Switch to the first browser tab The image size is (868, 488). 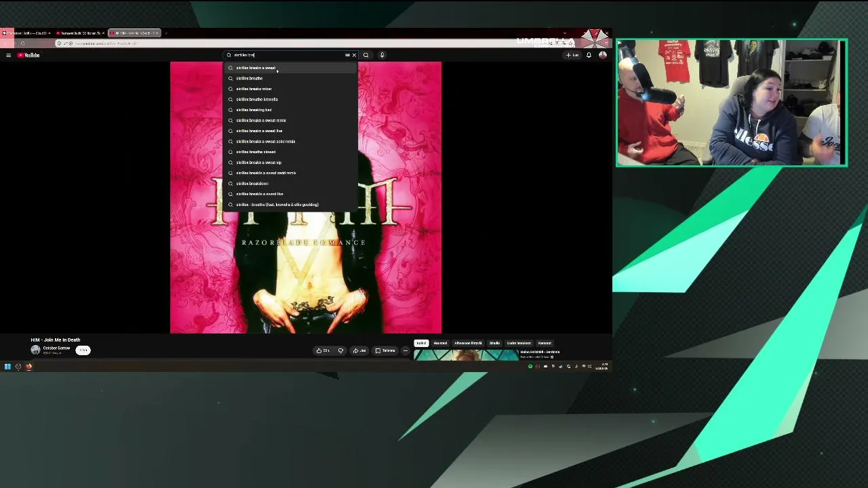(26, 33)
